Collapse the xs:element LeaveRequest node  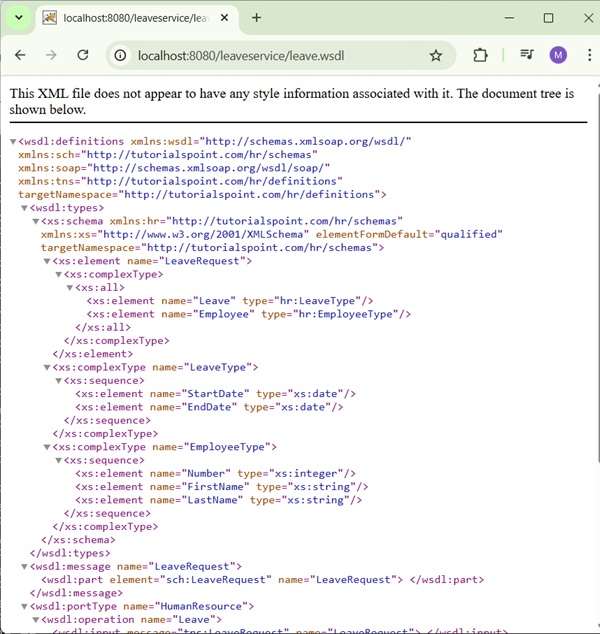click(x=47, y=261)
